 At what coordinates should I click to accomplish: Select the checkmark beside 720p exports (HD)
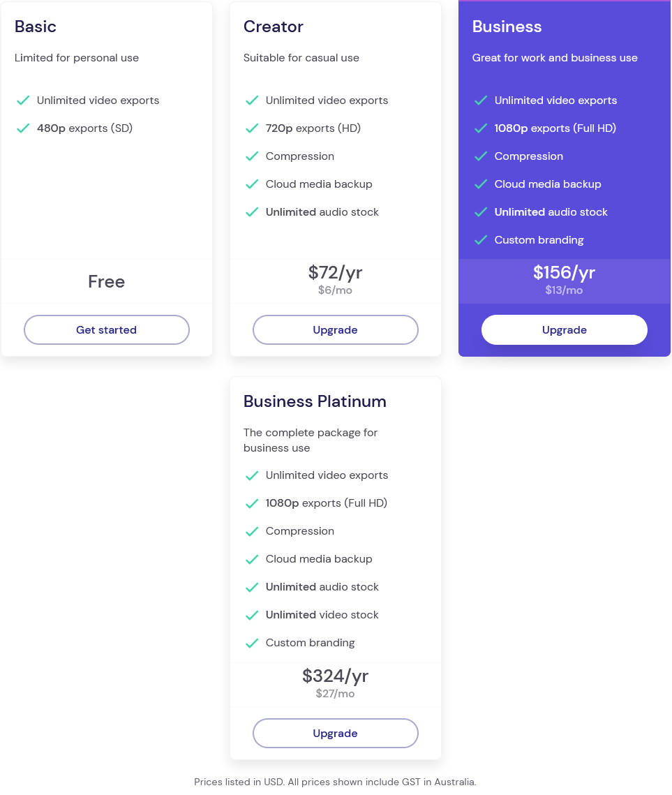252,128
